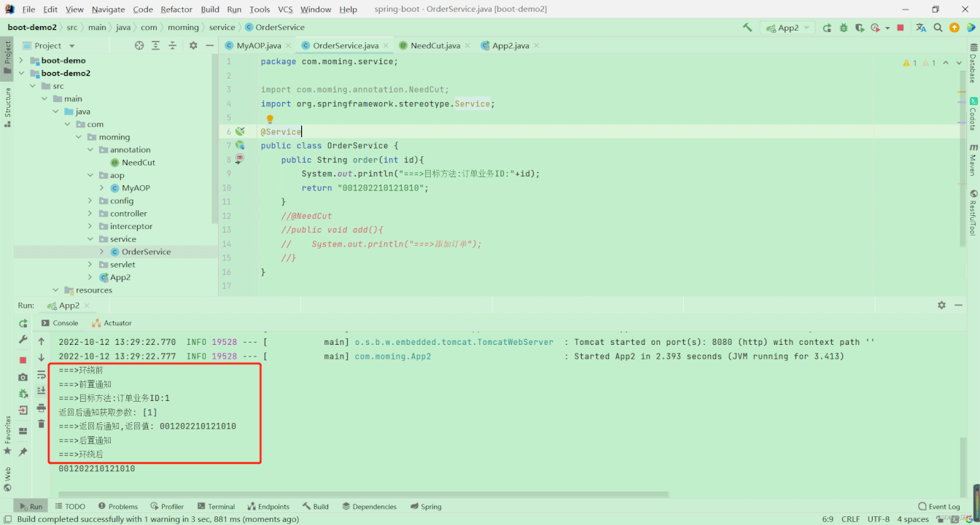Select Opened File locator icon in Project panel

tap(139, 45)
